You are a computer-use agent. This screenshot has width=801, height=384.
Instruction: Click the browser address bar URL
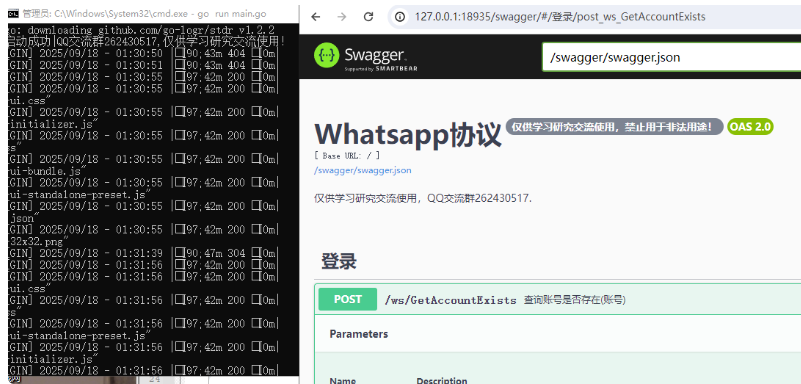pos(560,17)
